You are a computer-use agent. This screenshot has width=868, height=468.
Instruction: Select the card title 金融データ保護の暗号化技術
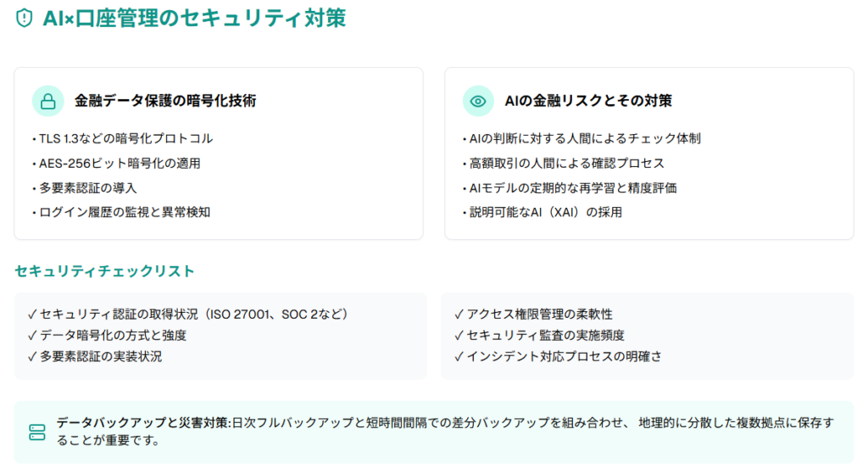165,101
